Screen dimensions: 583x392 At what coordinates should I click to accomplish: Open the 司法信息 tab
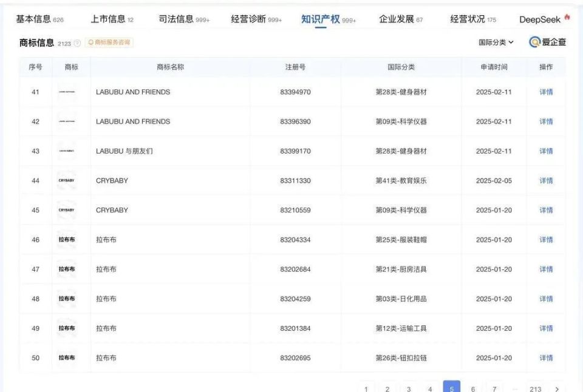click(x=184, y=19)
